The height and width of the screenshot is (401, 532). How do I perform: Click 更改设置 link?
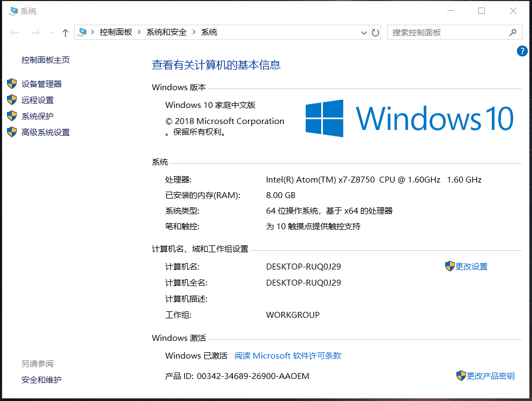(x=471, y=267)
